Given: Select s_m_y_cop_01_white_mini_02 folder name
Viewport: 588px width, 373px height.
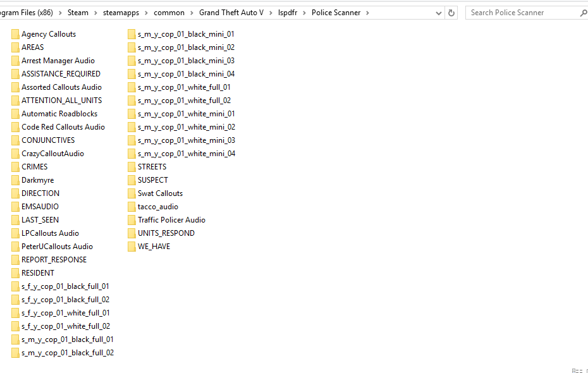Looking at the screenshot, I should click(x=187, y=127).
